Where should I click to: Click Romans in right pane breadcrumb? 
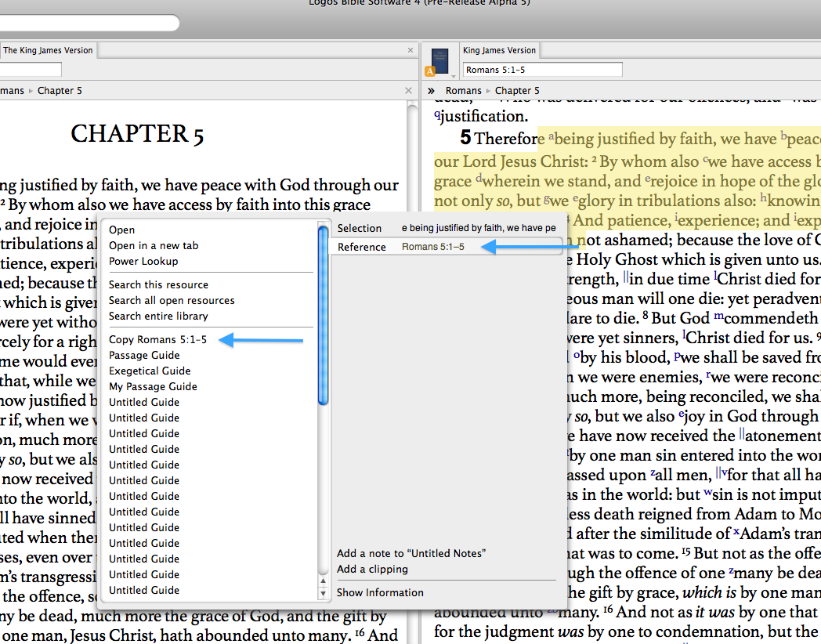[464, 91]
